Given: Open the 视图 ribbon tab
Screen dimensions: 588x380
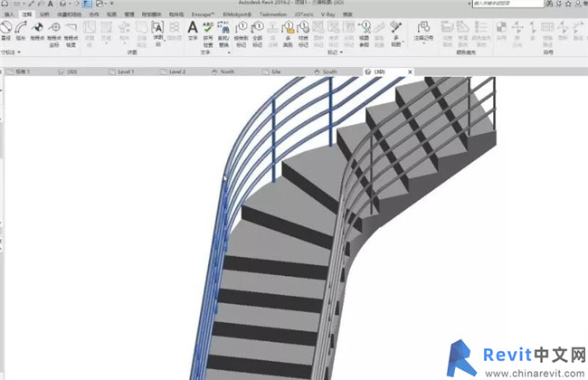Looking at the screenshot, I should (x=111, y=14).
